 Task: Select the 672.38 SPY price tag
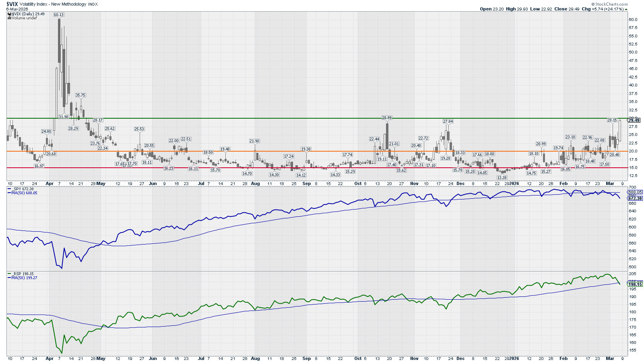[635, 198]
